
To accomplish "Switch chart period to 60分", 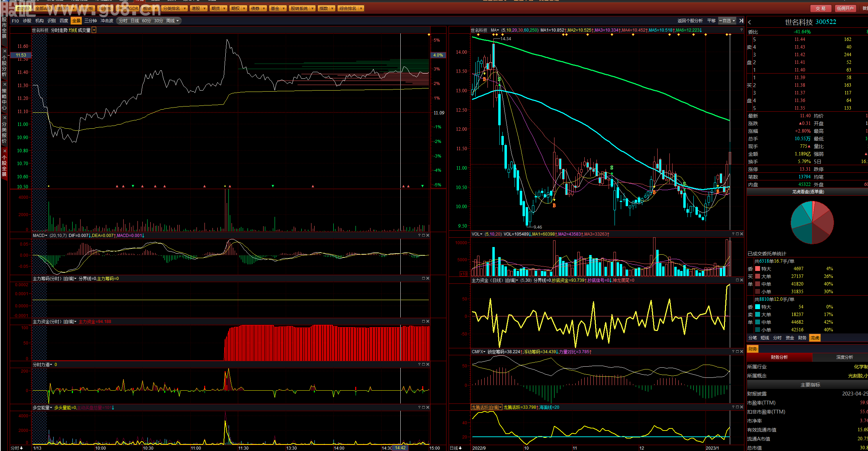I will (x=147, y=21).
